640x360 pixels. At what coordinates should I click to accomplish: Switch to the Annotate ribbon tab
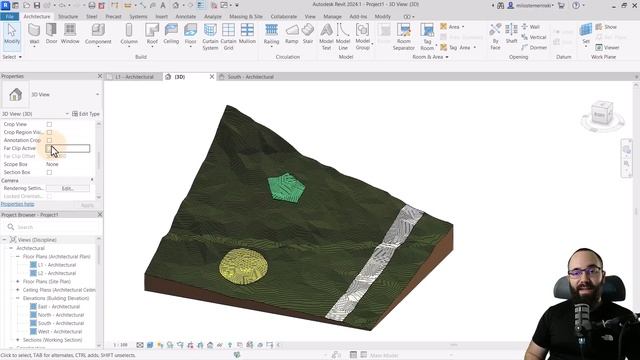click(186, 16)
